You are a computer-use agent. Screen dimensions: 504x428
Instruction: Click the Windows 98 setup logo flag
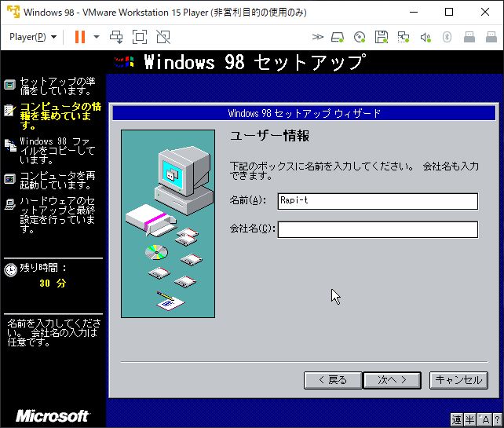tap(124, 61)
